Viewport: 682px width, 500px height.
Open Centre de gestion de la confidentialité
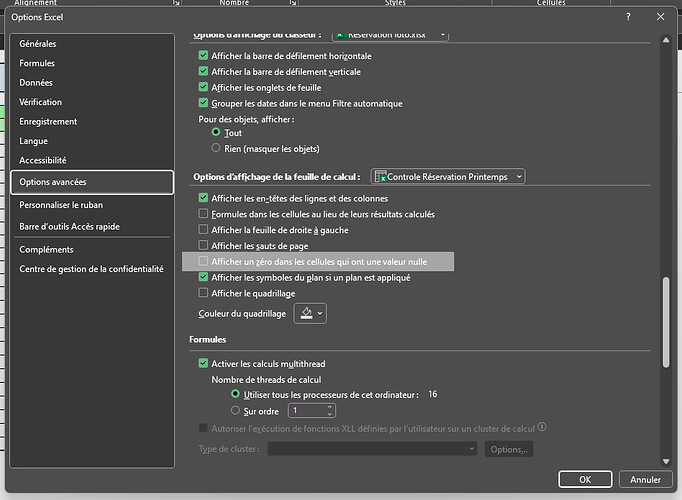(91, 269)
